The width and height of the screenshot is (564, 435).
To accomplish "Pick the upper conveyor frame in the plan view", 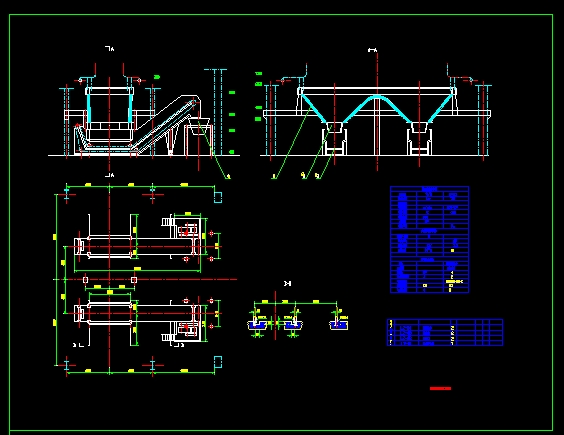I will tap(137, 246).
